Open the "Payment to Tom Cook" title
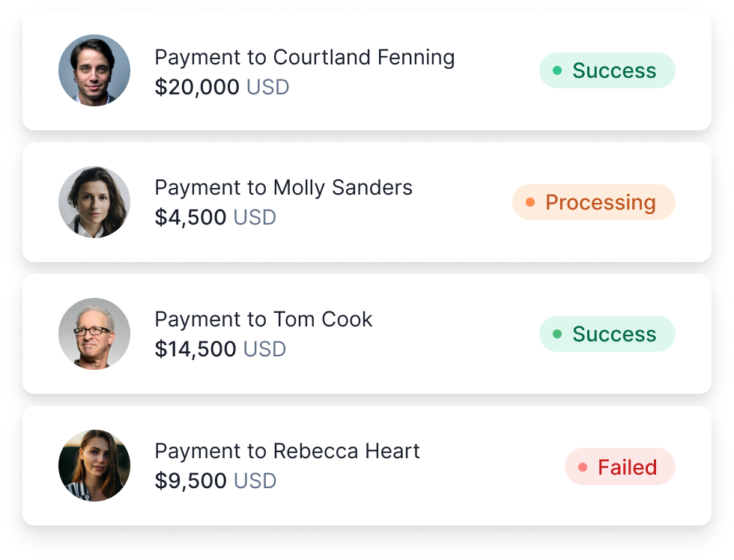Screen dimensions: 734x560 (x=263, y=319)
